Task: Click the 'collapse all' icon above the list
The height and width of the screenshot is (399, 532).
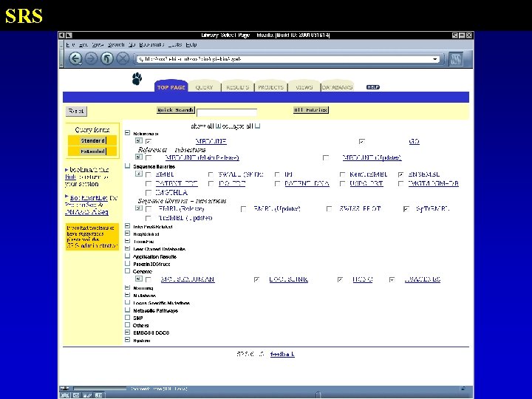Action: (258, 126)
